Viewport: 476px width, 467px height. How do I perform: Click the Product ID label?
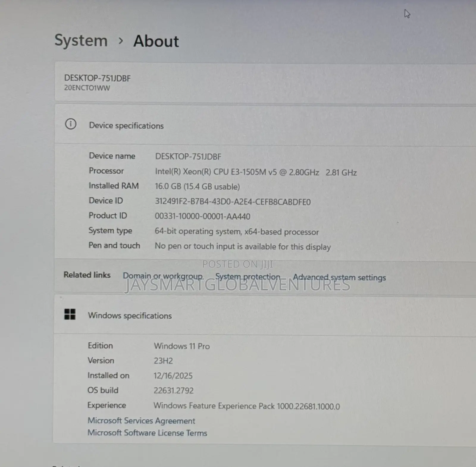pyautogui.click(x=108, y=216)
